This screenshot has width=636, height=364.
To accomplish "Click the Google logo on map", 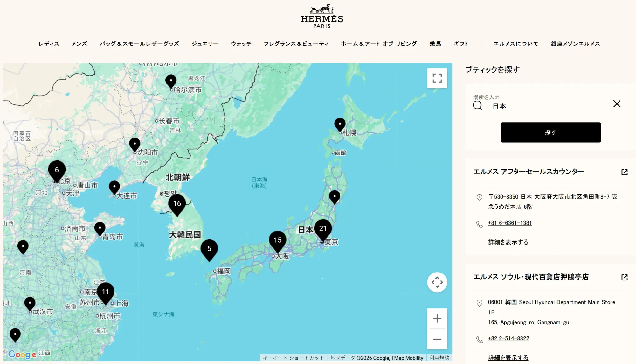I will [x=22, y=354].
